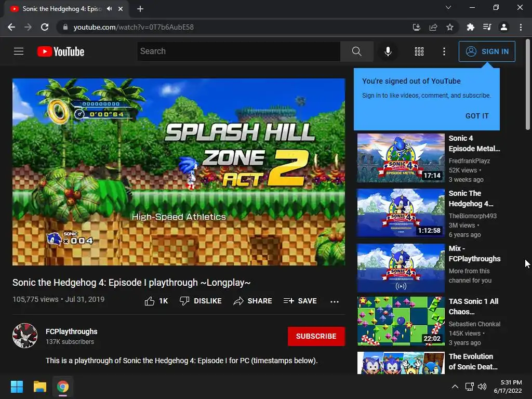Open TAS Sonic 1 All Chaos thumbnail
The width and height of the screenshot is (532, 399).
coord(401,321)
